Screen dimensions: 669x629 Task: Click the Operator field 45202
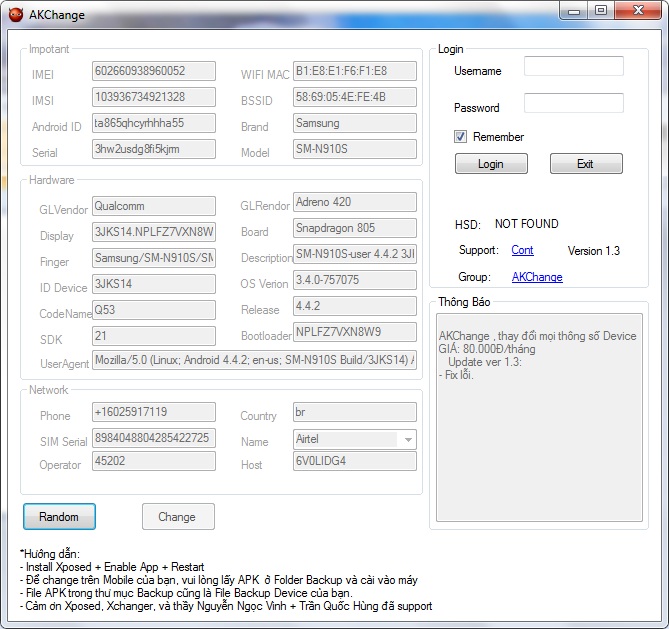(154, 461)
